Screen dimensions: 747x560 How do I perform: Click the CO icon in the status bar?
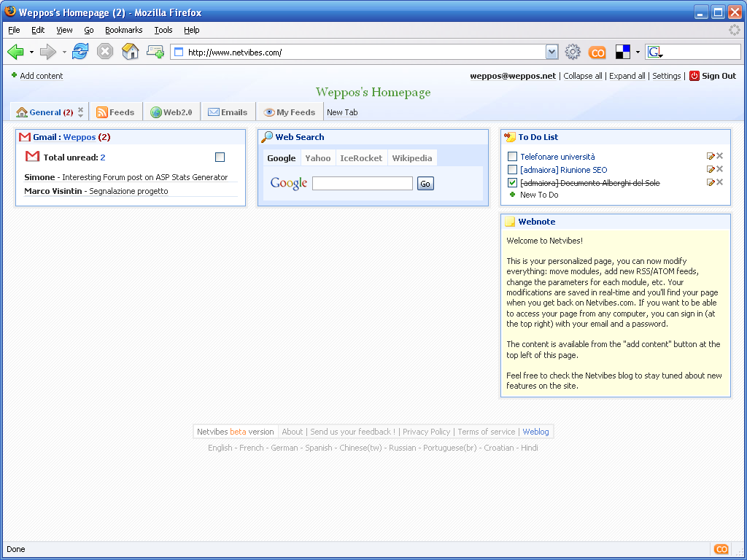pyautogui.click(x=721, y=549)
